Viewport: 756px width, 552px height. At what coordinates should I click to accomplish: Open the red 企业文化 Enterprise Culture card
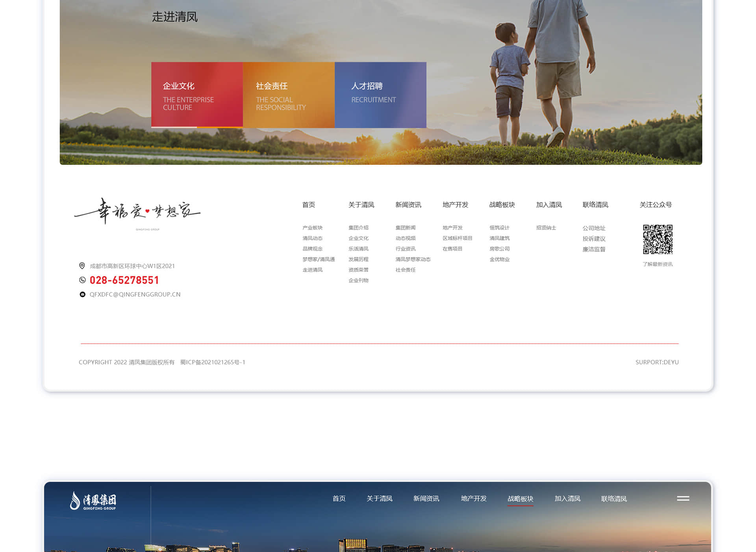[197, 95]
